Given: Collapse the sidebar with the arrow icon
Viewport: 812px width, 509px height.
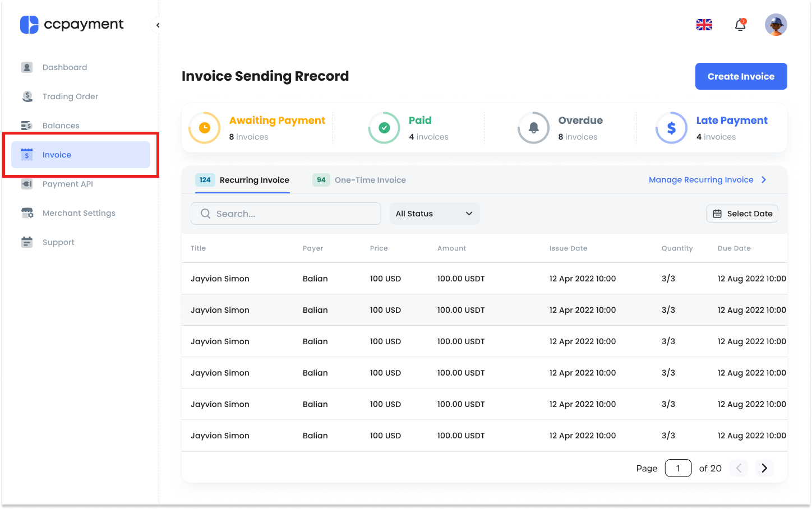Looking at the screenshot, I should 158,25.
